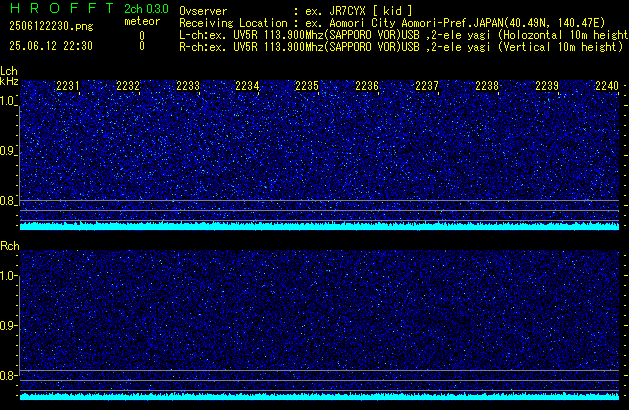This screenshot has height=410, width=629.
Task: Click the 2237 time marker
Action: tap(427, 86)
